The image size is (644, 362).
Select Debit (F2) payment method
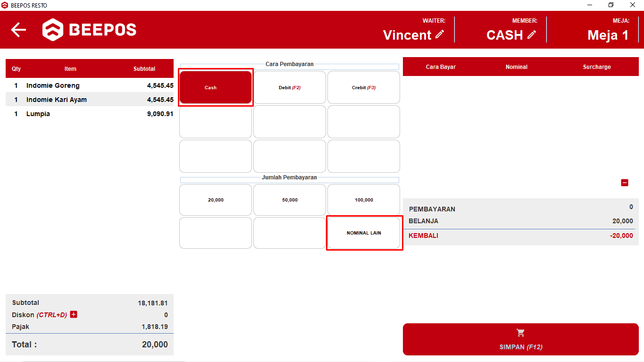pos(290,87)
